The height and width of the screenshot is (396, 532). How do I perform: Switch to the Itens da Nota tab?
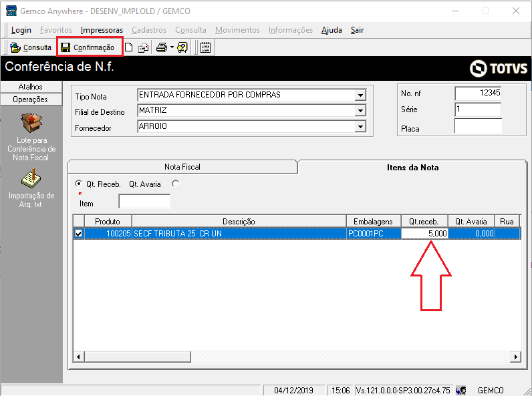tap(412, 168)
